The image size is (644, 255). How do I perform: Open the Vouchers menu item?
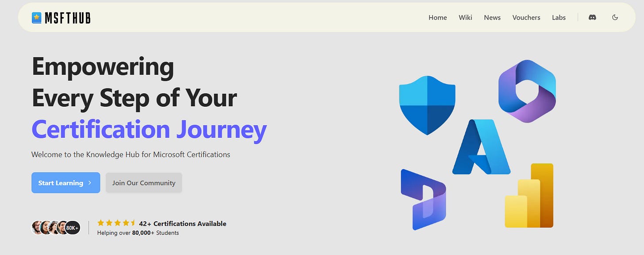click(x=526, y=17)
